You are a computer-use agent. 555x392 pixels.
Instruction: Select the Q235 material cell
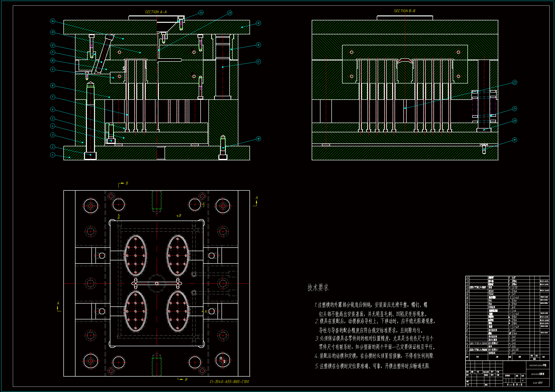click(516, 350)
